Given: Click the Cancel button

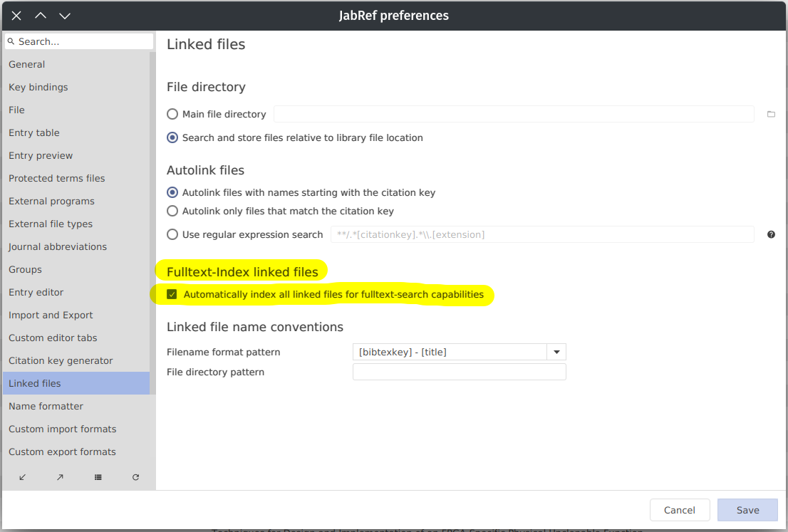Looking at the screenshot, I should tap(680, 510).
